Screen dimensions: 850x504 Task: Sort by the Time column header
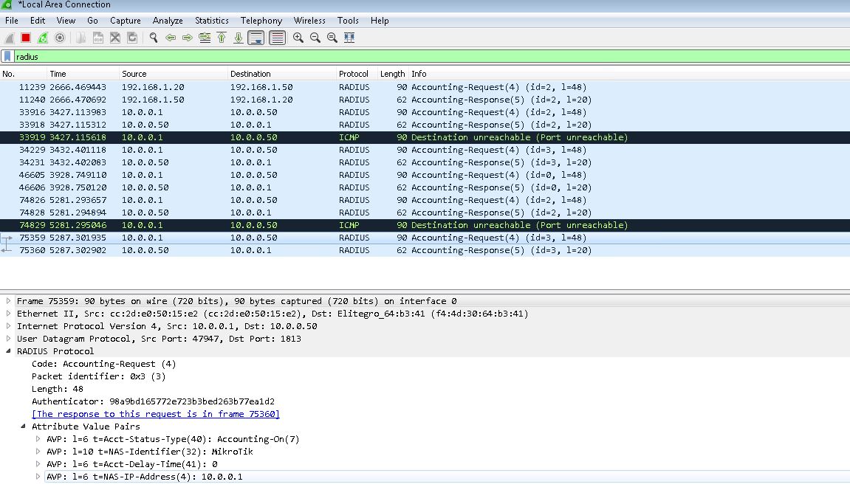(83, 74)
